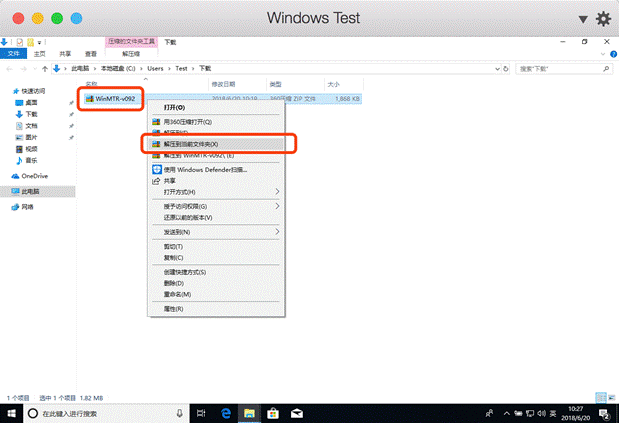Collapse the ribbon with the chevron
This screenshot has height=423, width=619.
[603, 53]
